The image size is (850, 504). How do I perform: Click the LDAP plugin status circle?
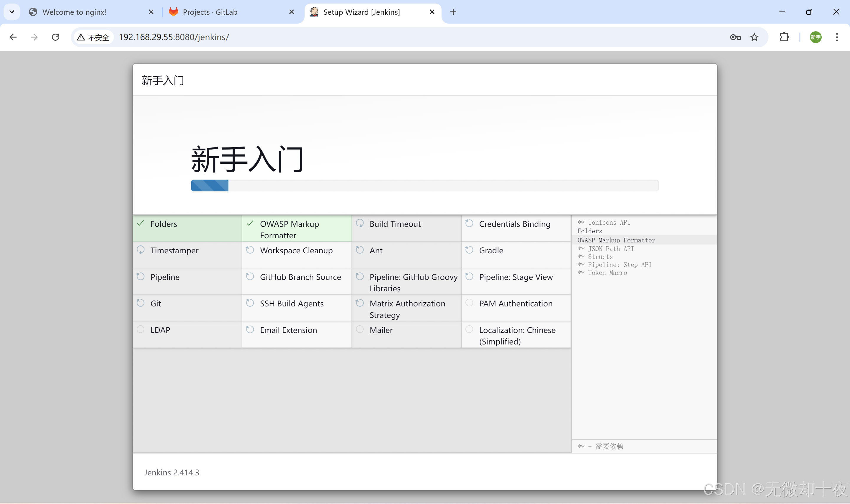pyautogui.click(x=141, y=329)
